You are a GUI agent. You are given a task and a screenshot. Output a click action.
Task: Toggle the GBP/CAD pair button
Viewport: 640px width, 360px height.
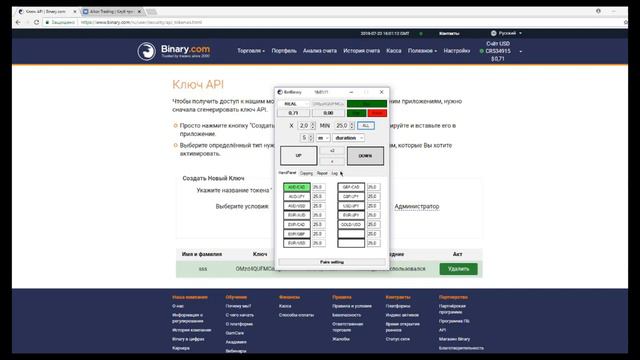351,187
